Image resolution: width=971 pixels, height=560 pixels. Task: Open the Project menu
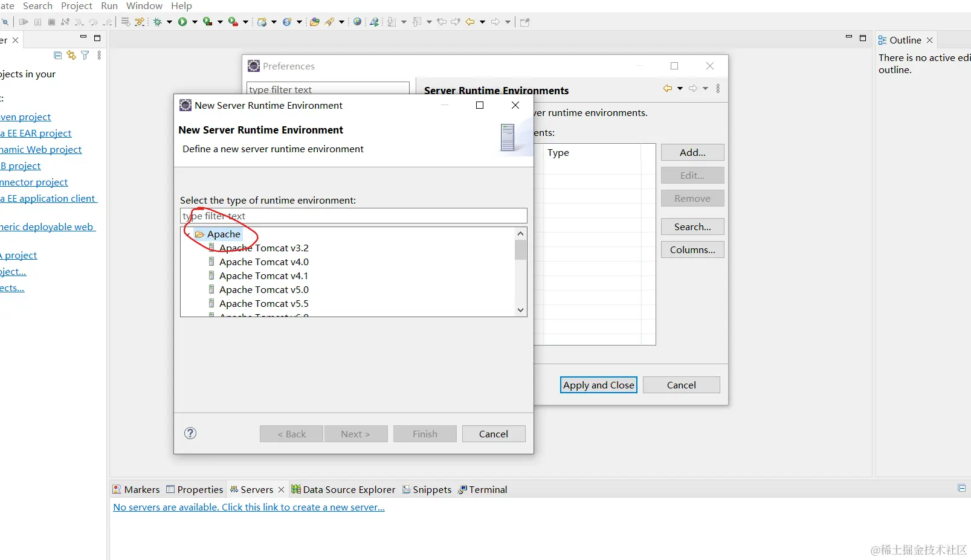click(77, 5)
